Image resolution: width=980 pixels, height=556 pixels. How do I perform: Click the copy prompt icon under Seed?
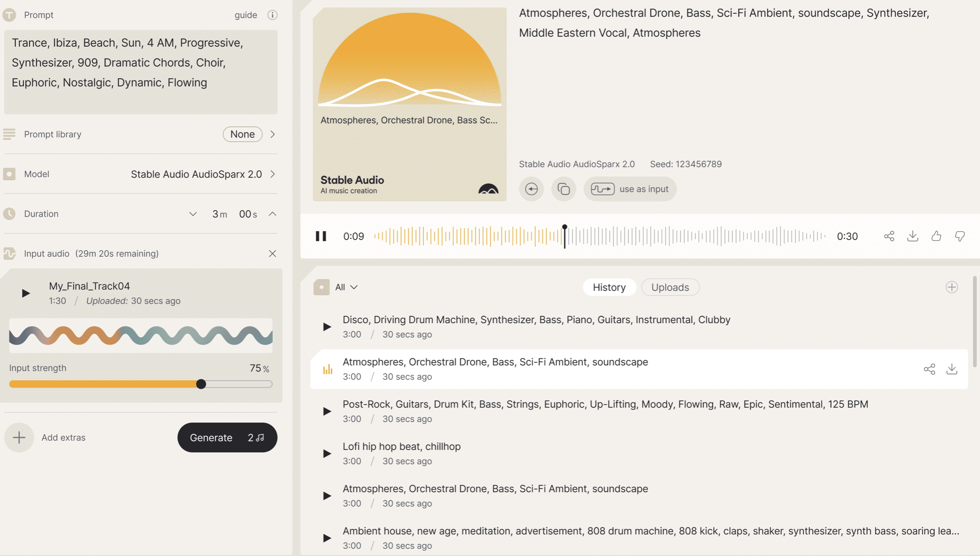(x=563, y=189)
